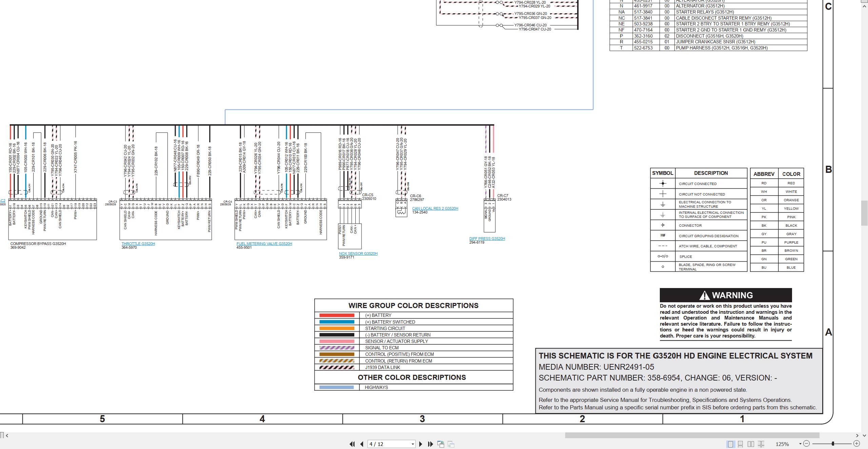The height and width of the screenshot is (449, 868).
Task: Click the WIRE GROUP COLOR DESCRIPTIONS heading
Action: coord(413,305)
